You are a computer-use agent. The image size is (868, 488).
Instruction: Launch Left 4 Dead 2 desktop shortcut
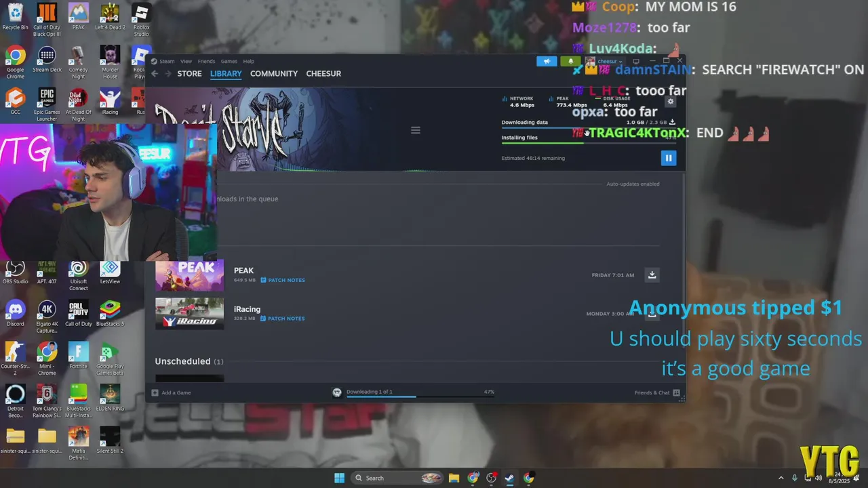(x=110, y=17)
